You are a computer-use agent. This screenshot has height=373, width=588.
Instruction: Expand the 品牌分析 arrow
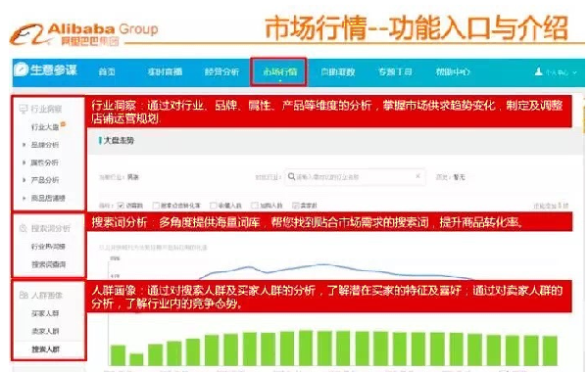coord(24,145)
